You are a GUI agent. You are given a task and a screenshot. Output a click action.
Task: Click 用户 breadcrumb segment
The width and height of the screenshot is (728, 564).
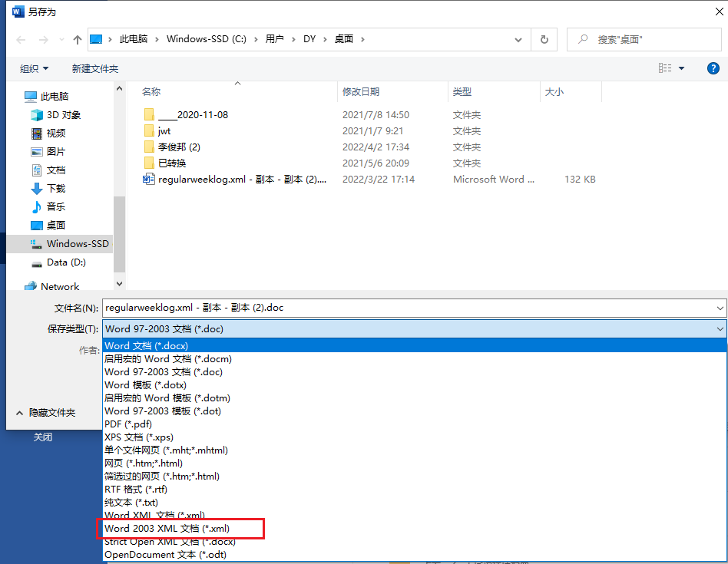click(274, 39)
